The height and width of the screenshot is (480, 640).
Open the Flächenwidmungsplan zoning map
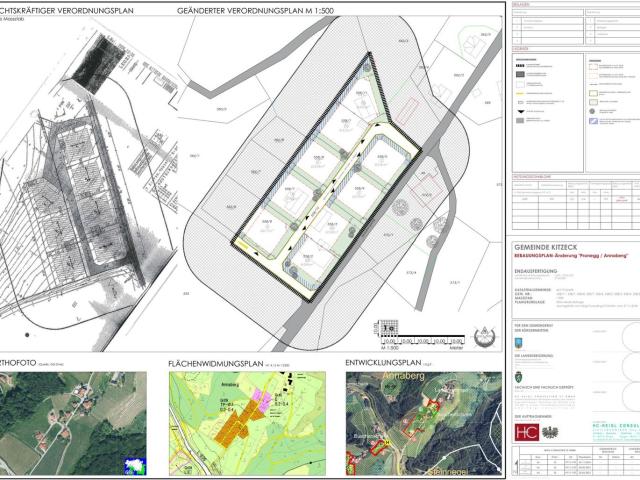tap(247, 424)
